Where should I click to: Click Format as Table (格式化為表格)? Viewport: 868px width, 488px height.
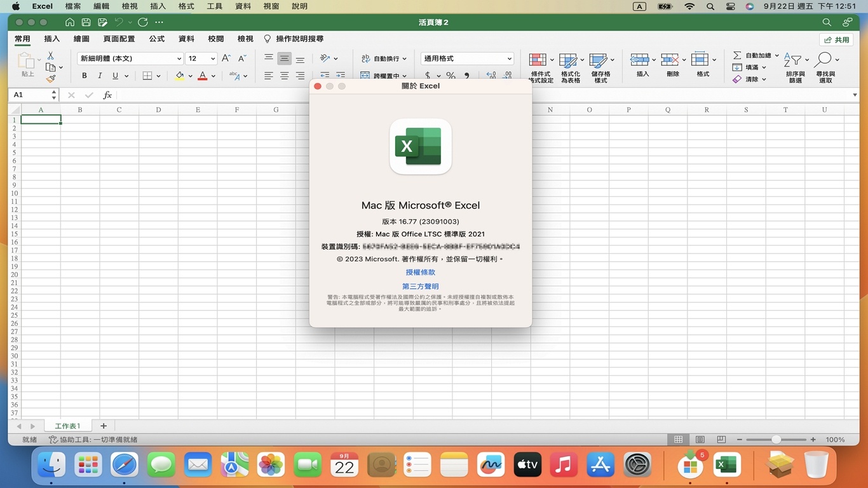pyautogui.click(x=571, y=67)
